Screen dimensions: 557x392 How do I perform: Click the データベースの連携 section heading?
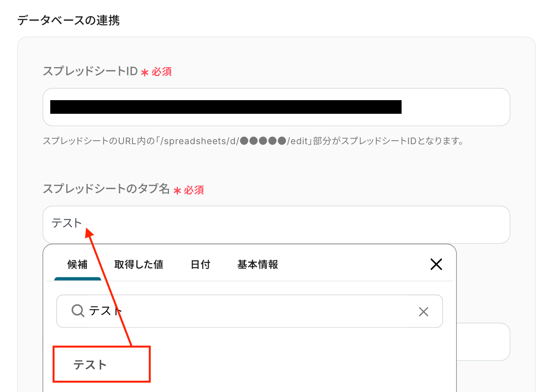pos(69,20)
